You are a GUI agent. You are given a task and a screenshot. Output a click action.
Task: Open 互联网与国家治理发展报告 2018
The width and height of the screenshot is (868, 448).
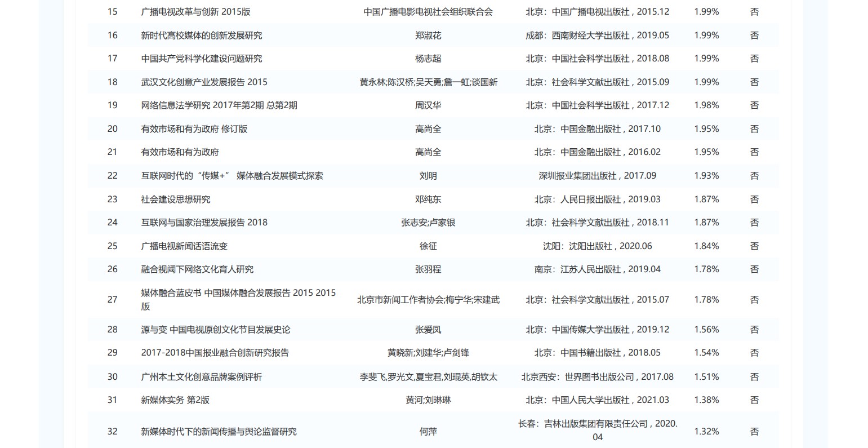204,223
